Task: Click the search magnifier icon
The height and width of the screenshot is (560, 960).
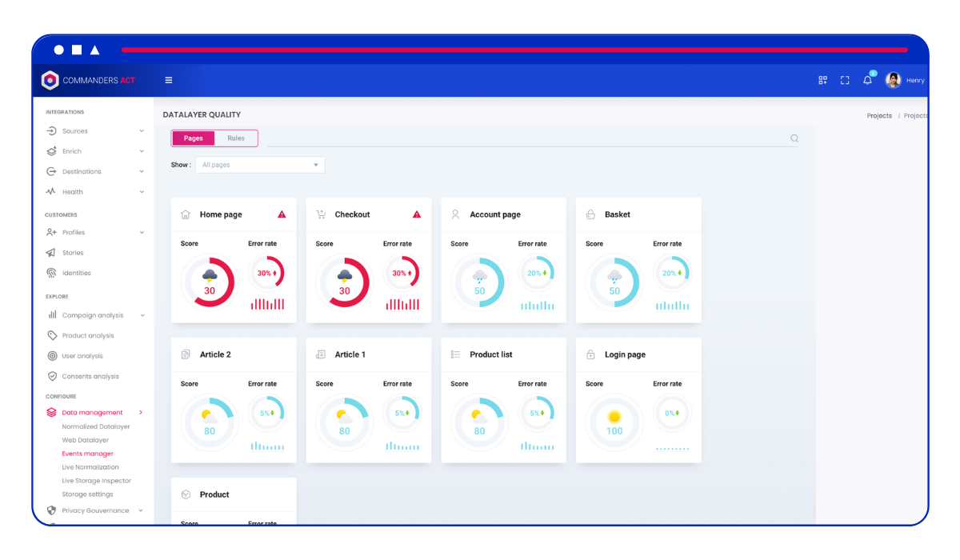Action: pyautogui.click(x=794, y=138)
